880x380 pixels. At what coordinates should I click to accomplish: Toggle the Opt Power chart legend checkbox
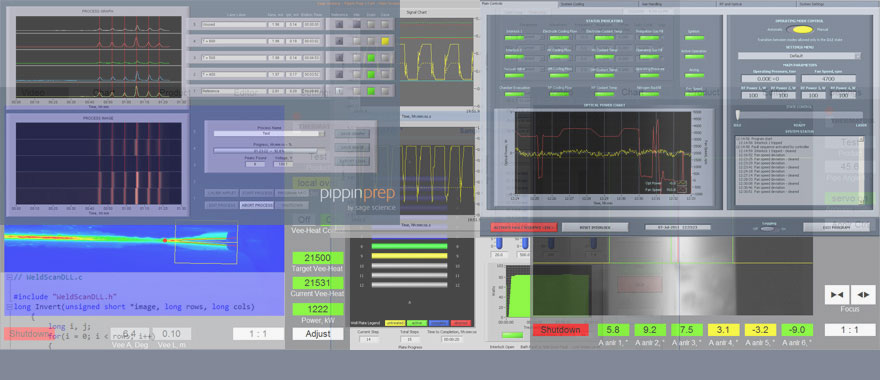click(x=682, y=182)
